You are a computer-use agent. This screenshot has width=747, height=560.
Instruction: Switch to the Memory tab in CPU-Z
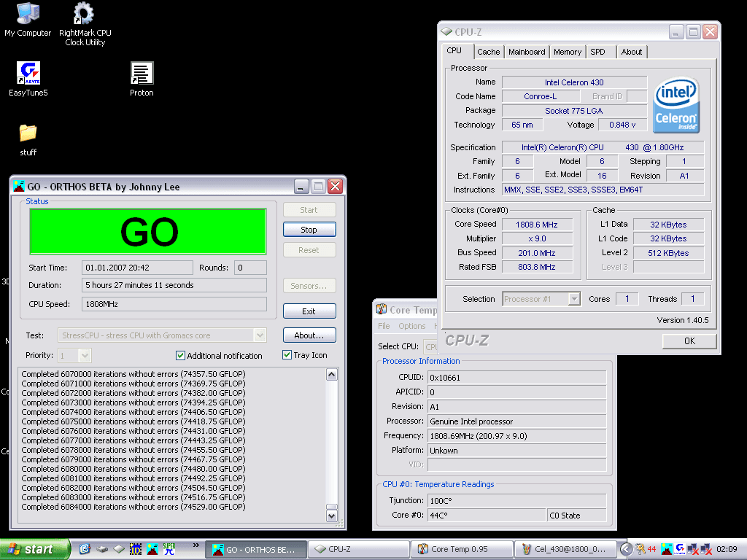click(x=567, y=52)
